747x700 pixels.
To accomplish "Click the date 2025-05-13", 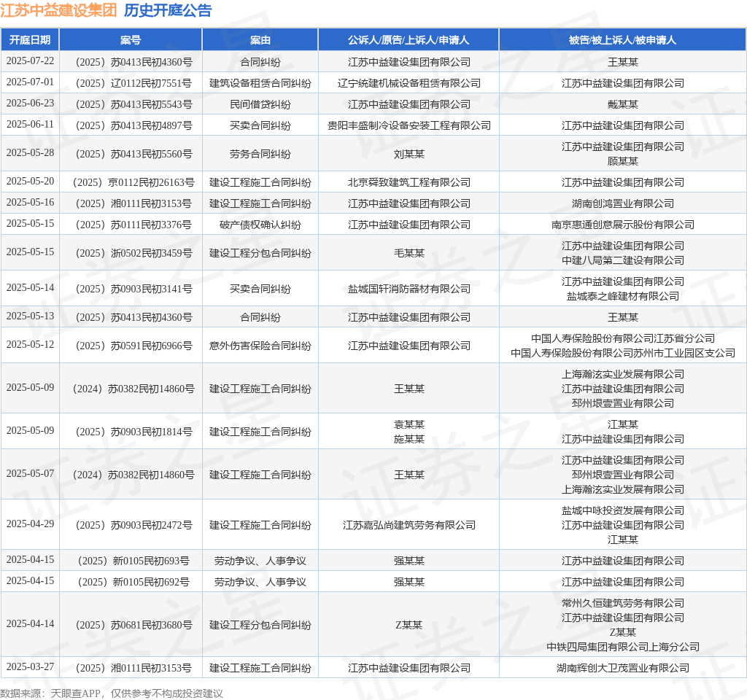I will (30, 316).
